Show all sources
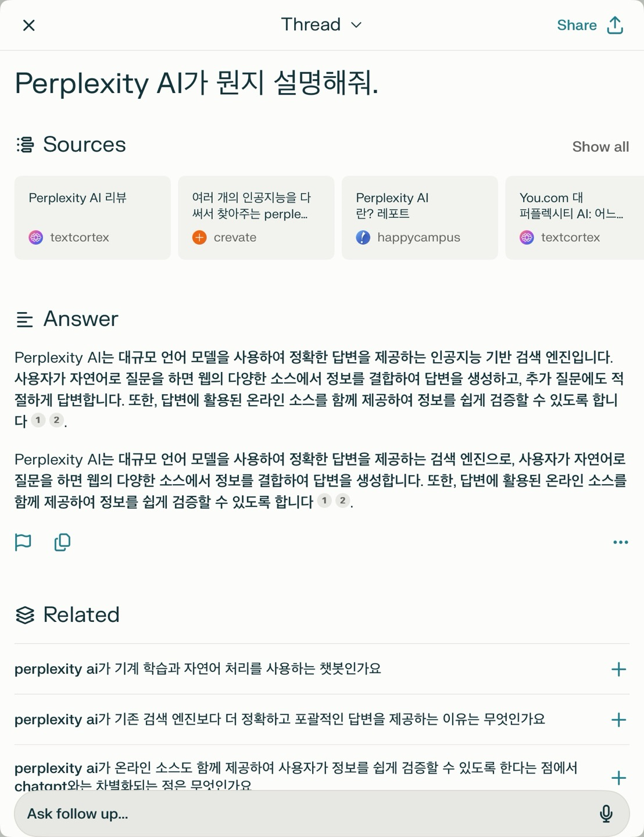The width and height of the screenshot is (644, 837). click(600, 146)
